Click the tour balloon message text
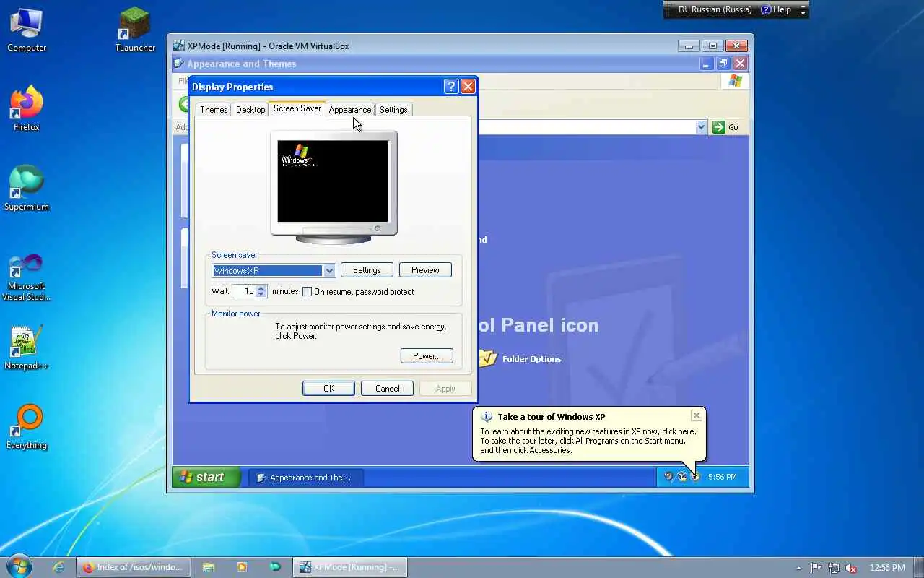Viewport: 924px width, 578px height. pyautogui.click(x=588, y=441)
